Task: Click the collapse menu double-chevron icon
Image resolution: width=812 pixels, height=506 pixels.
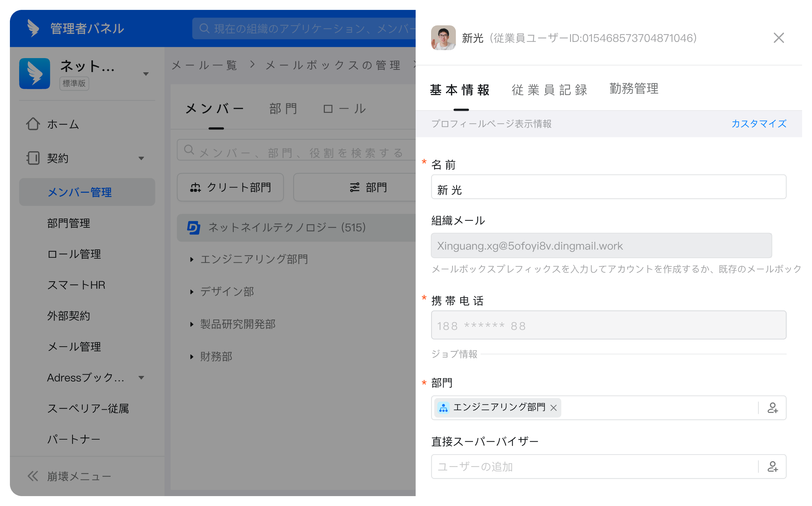Action: tap(33, 477)
